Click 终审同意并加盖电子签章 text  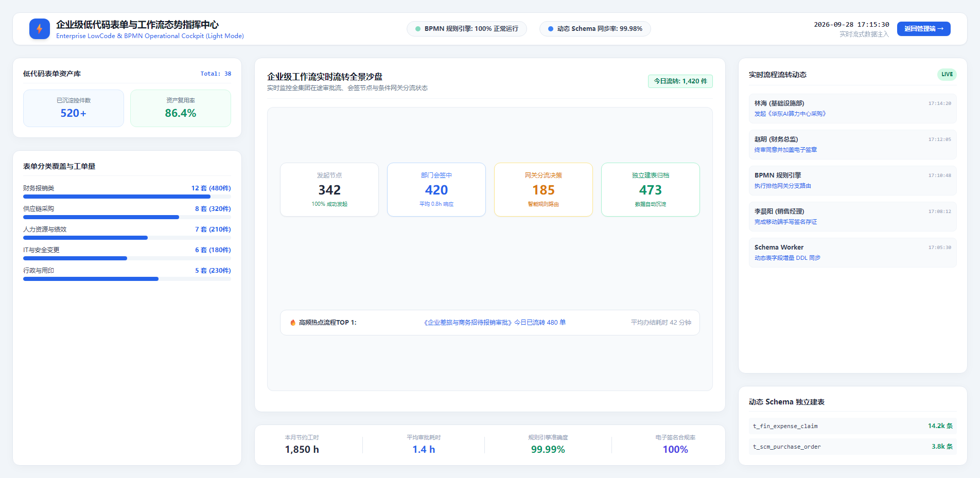pos(785,150)
